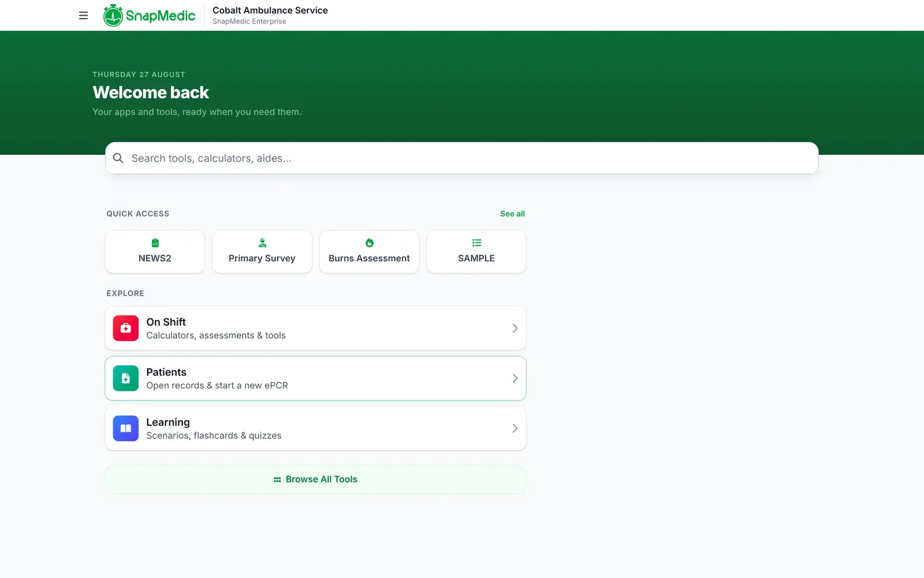Click the NEWS2 clipboard icon
Viewport: 924px width, 578px height.
tap(155, 243)
